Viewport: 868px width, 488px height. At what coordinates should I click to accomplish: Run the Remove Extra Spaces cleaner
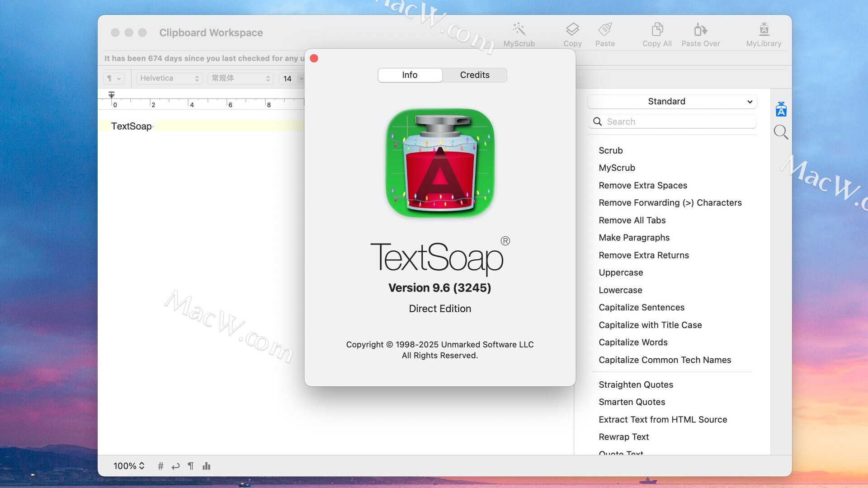coord(642,185)
